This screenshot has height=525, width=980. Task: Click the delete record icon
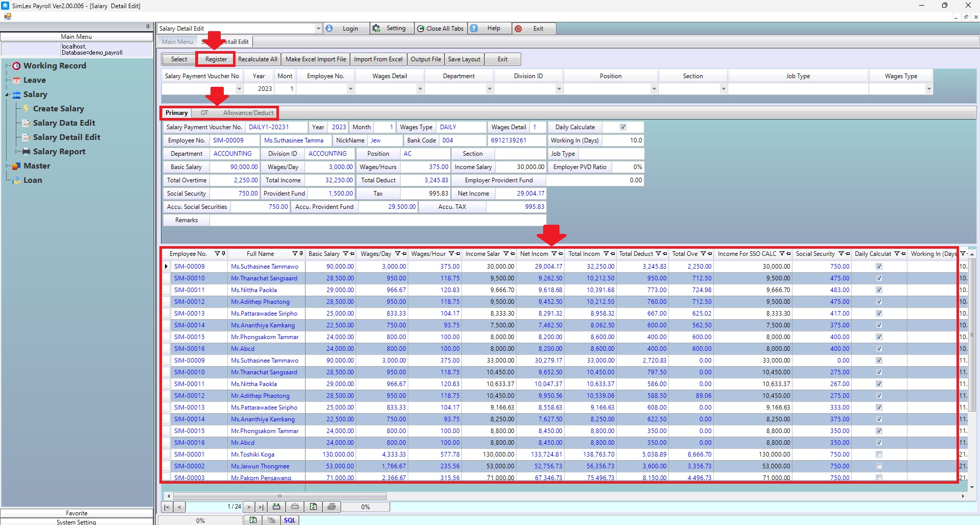(295, 507)
